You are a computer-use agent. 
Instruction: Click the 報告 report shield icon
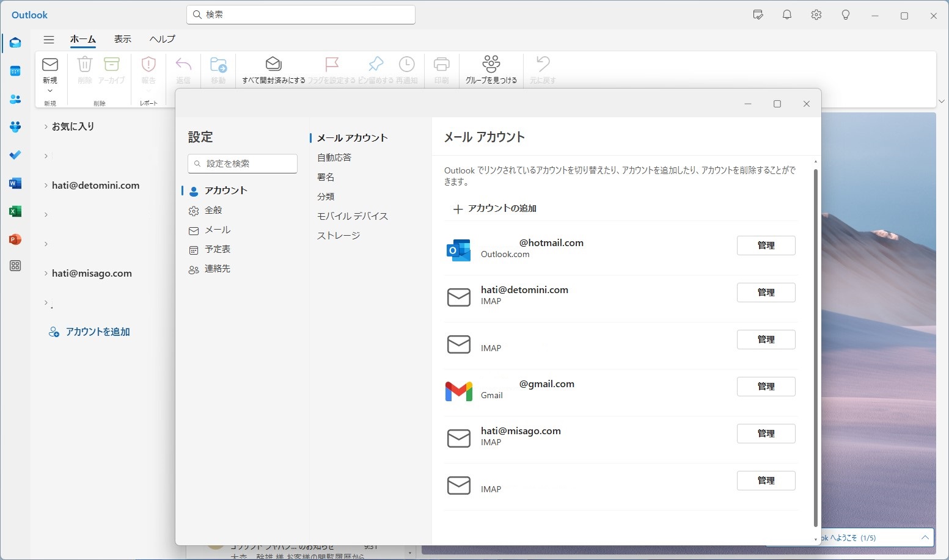tap(148, 64)
